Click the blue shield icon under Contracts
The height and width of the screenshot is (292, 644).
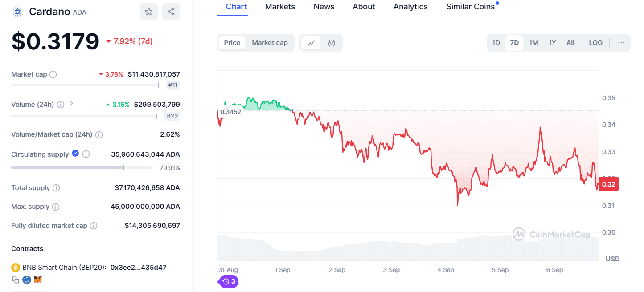click(x=27, y=280)
